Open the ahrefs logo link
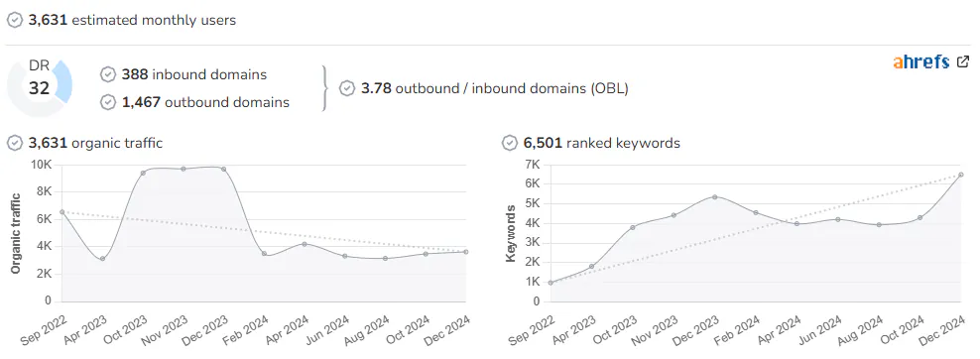This screenshot has height=359, width=980. tap(921, 61)
